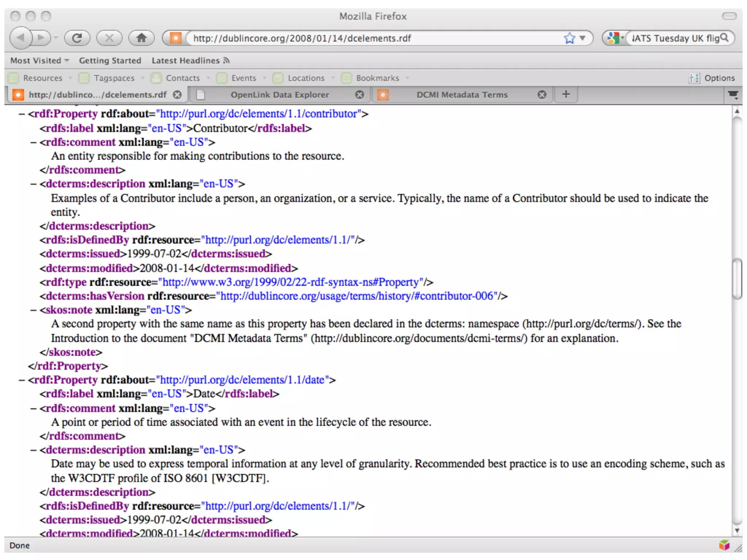Click the Home toolbar icon
747x560 pixels.
coord(141,38)
